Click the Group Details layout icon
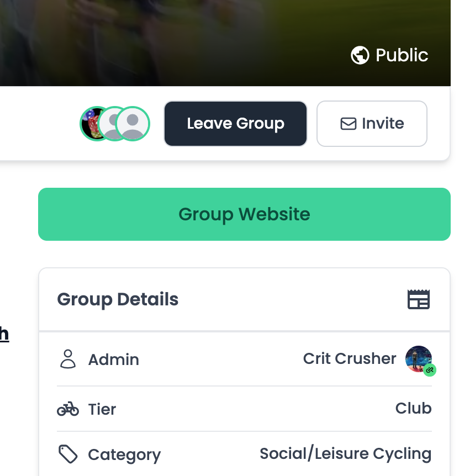 (x=419, y=299)
